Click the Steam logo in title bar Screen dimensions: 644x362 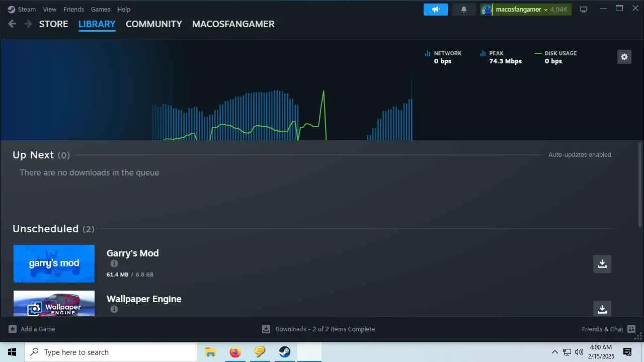pos(12,9)
